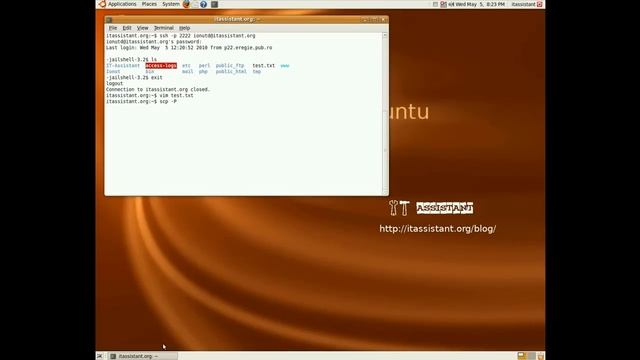Screen dimensions: 640x360
Task: Close the terminal window
Action: [383, 20]
